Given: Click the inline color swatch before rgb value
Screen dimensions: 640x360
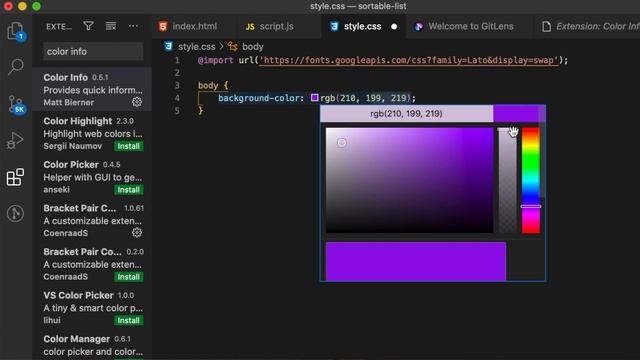Looking at the screenshot, I should click(315, 98).
